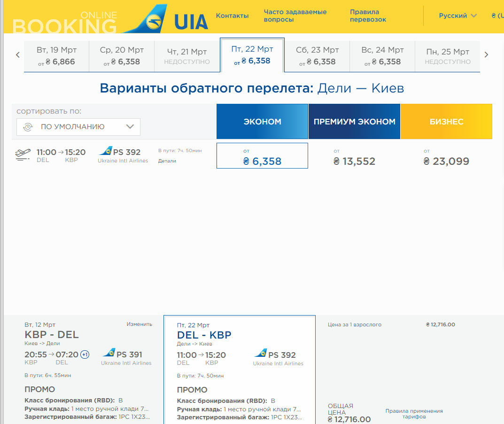Screen dimensions: 504x424
Task: Click the airplane takeoff icon beside 11:00
Action: coord(23,154)
